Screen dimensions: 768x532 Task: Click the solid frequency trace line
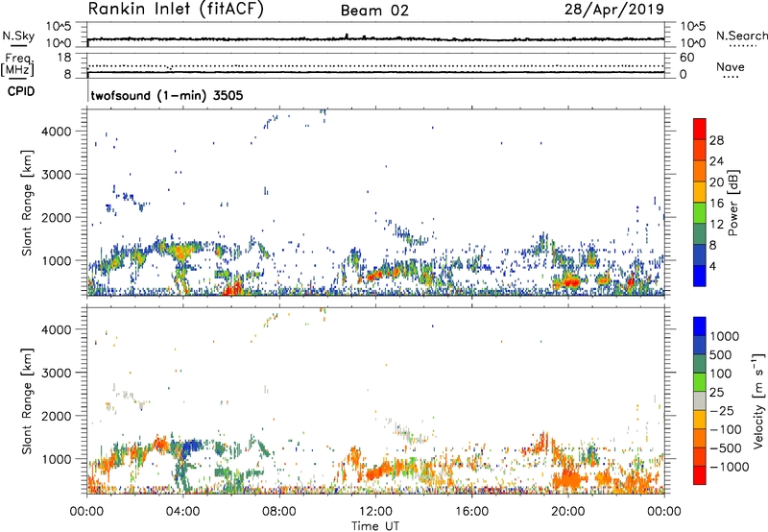(375, 72)
